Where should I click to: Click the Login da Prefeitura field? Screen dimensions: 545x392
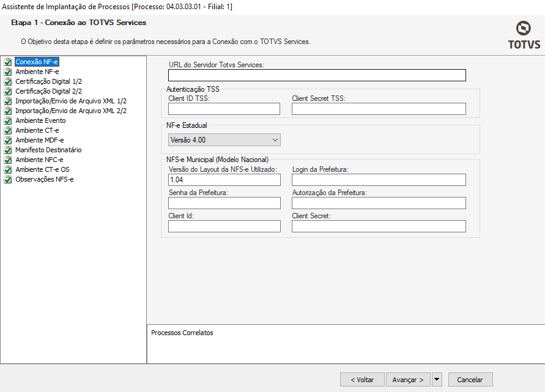click(379, 180)
